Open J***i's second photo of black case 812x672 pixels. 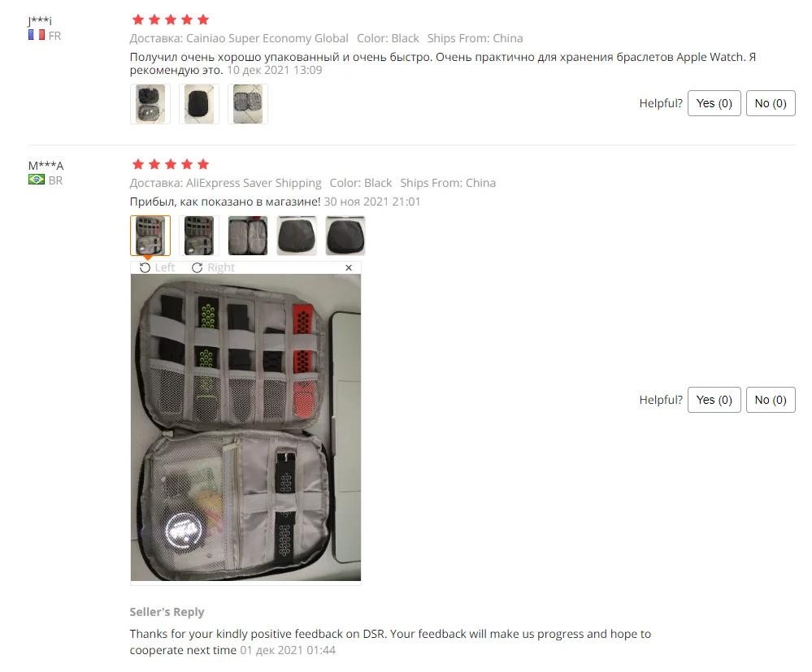(199, 104)
